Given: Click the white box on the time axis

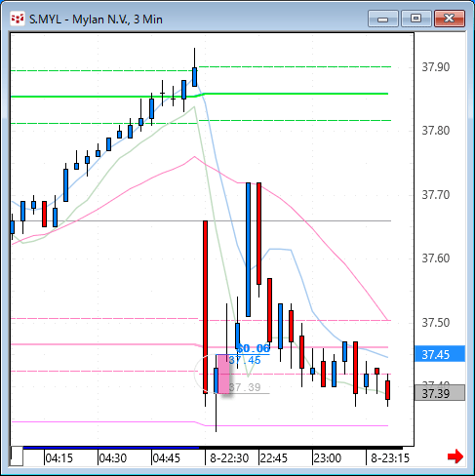Looking at the screenshot, I should (17, 456).
